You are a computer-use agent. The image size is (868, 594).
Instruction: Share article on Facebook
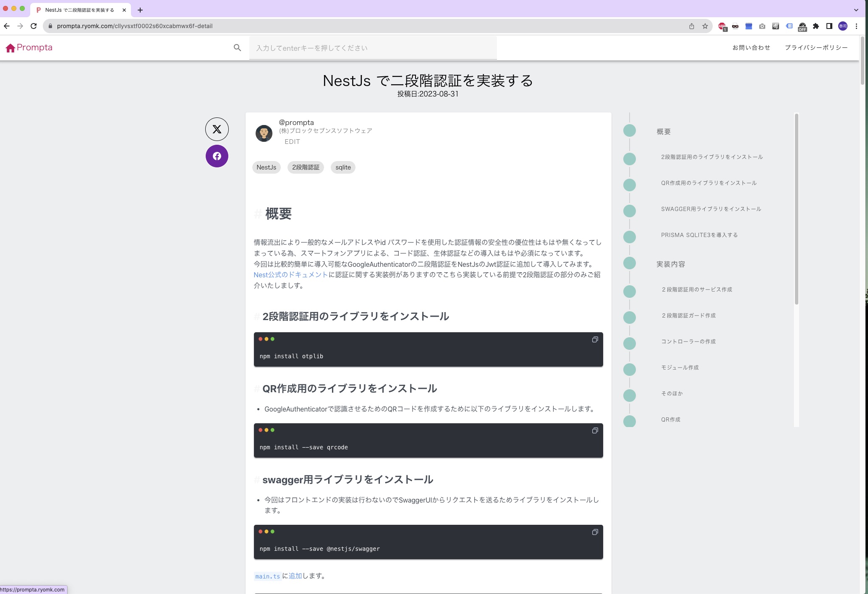click(217, 156)
